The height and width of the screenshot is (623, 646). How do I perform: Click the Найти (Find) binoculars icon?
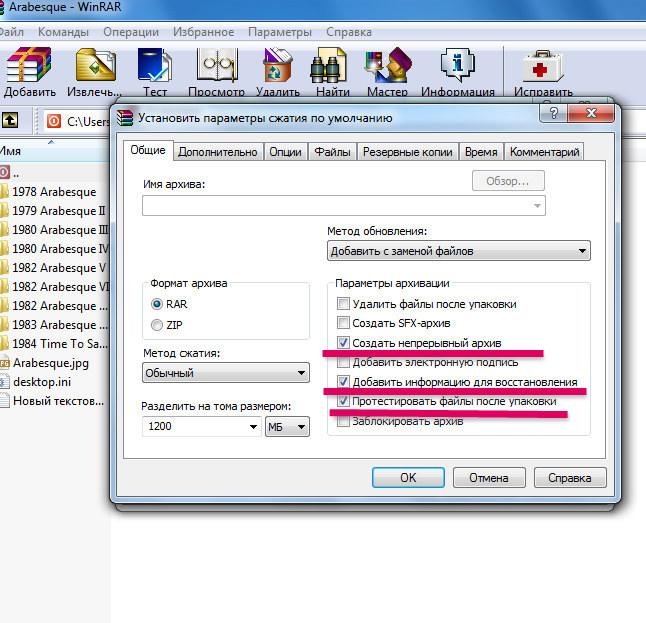328,66
